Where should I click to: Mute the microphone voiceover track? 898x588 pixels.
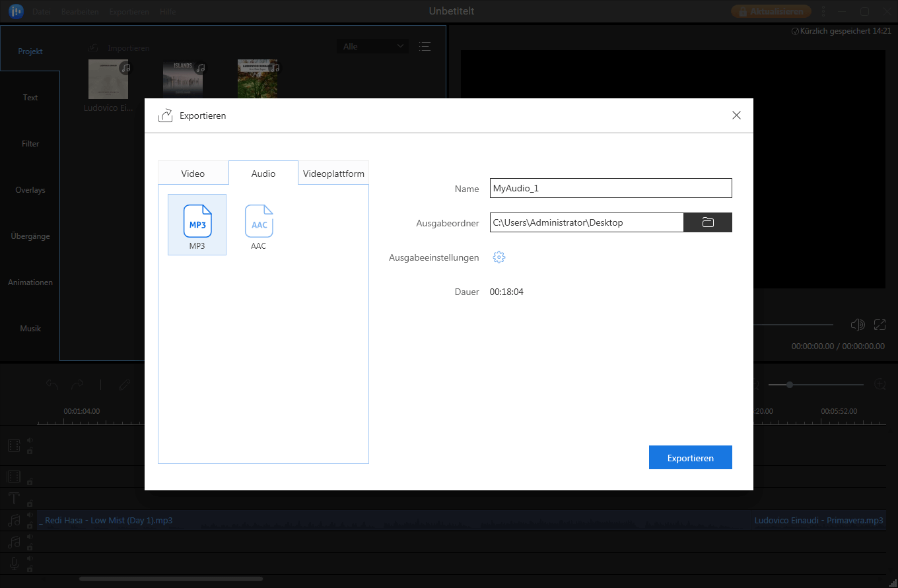tap(30, 559)
